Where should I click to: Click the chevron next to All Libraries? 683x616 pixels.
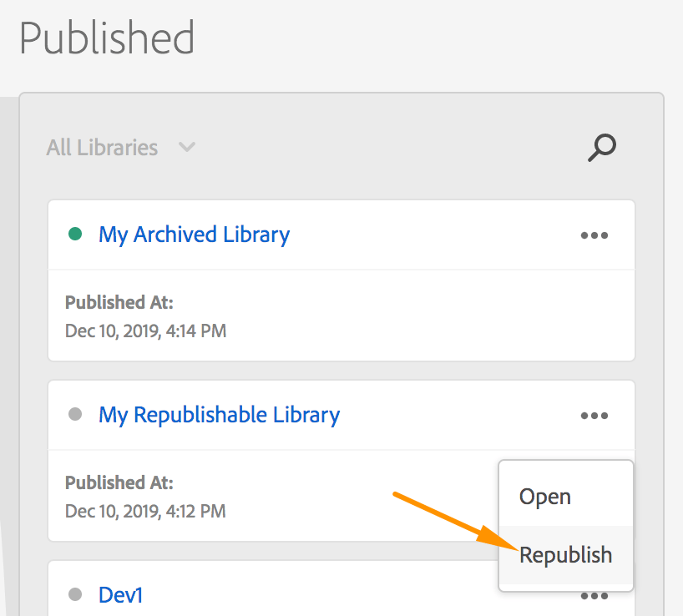[186, 147]
